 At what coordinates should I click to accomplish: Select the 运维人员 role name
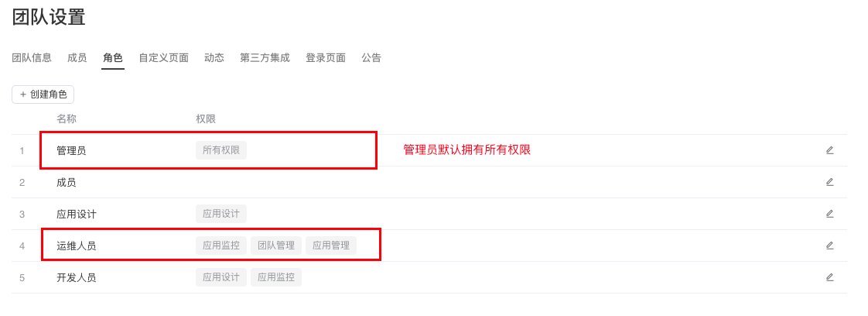77,246
